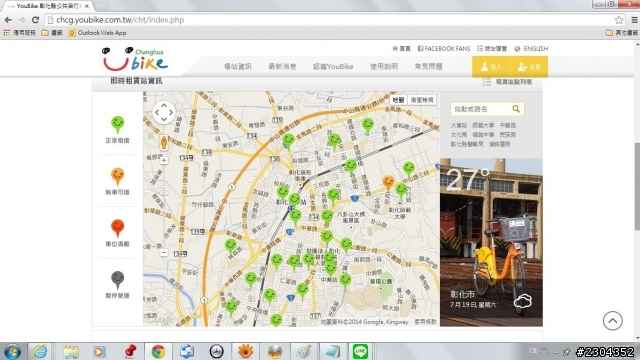Viewport: 640px width, 360px height.
Task: Select the 師範大學 quick search link
Action: tap(483, 125)
